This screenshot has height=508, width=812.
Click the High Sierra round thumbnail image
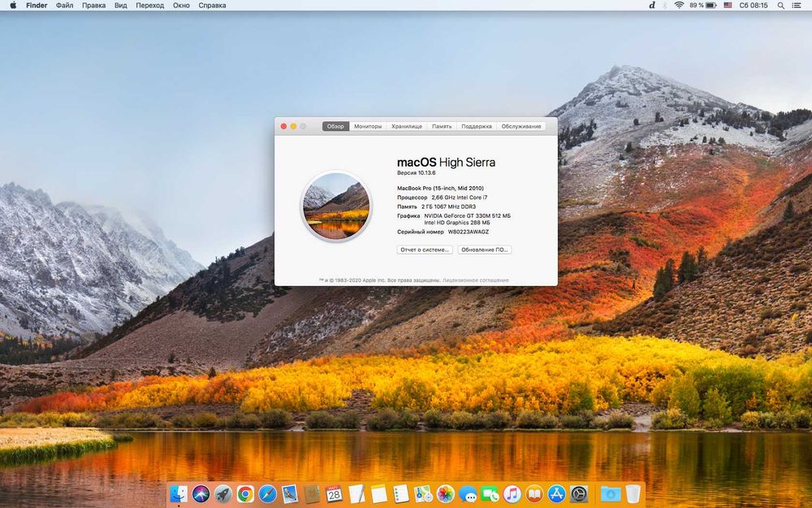point(336,206)
